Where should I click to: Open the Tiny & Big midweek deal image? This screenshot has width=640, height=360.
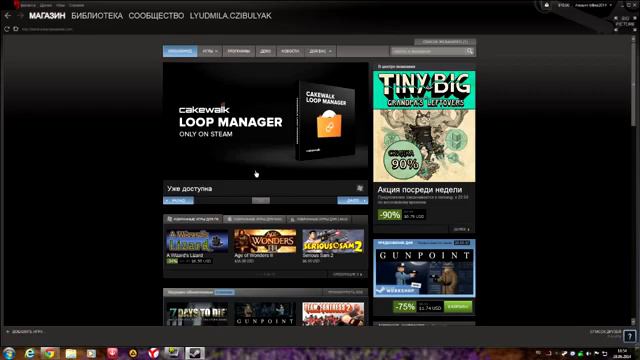pyautogui.click(x=424, y=127)
